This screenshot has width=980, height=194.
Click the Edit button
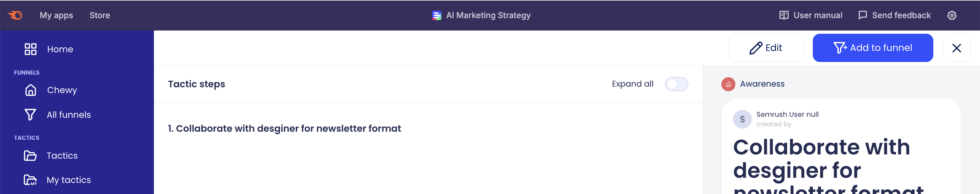point(765,48)
